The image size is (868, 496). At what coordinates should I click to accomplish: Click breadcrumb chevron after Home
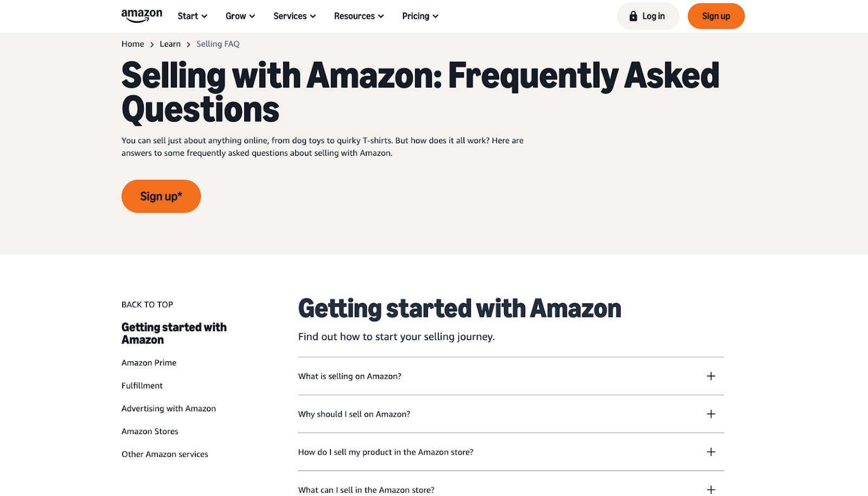[152, 44]
